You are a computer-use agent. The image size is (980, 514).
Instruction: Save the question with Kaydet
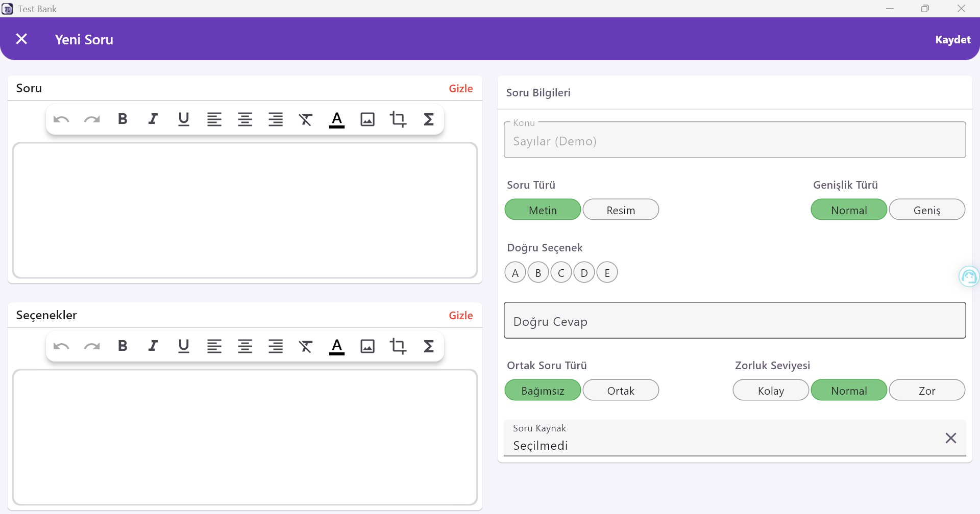tap(952, 39)
